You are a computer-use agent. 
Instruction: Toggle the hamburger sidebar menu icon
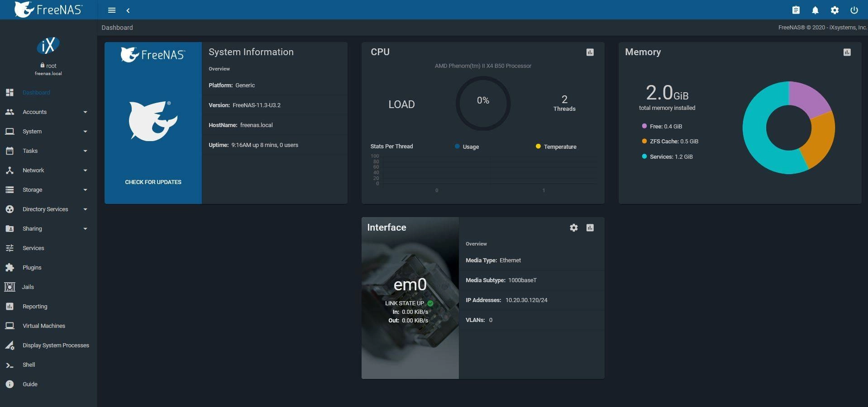(x=112, y=10)
